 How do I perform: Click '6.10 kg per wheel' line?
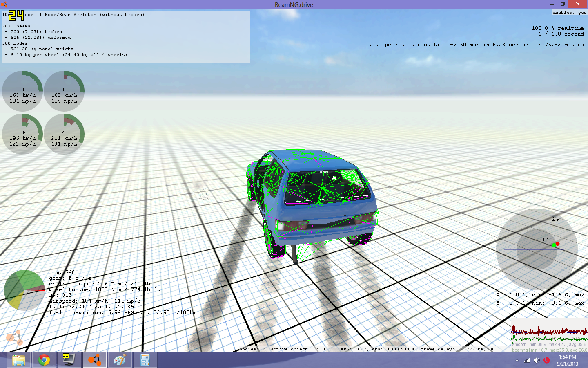(x=69, y=55)
